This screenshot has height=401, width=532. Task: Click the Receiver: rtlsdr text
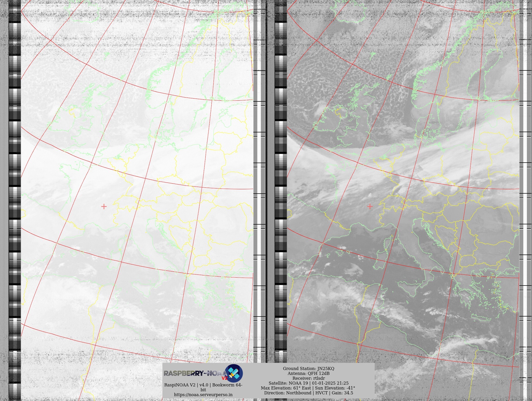[x=308, y=378]
